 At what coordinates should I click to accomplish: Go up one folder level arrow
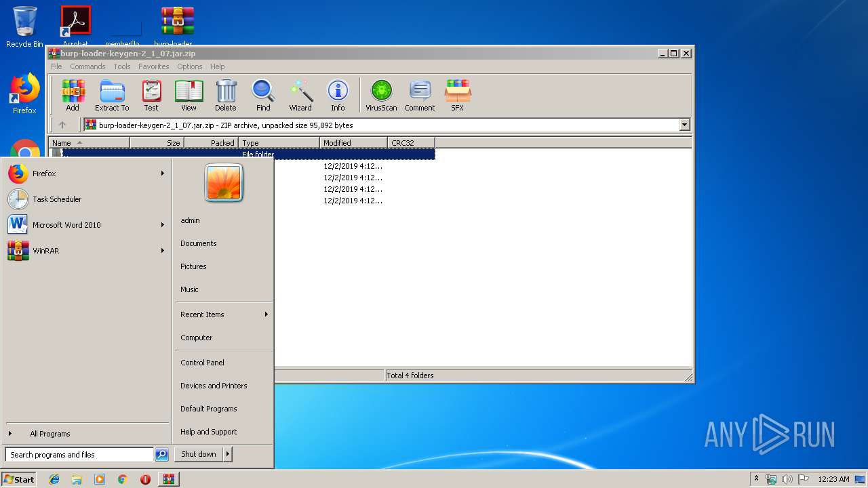[62, 125]
